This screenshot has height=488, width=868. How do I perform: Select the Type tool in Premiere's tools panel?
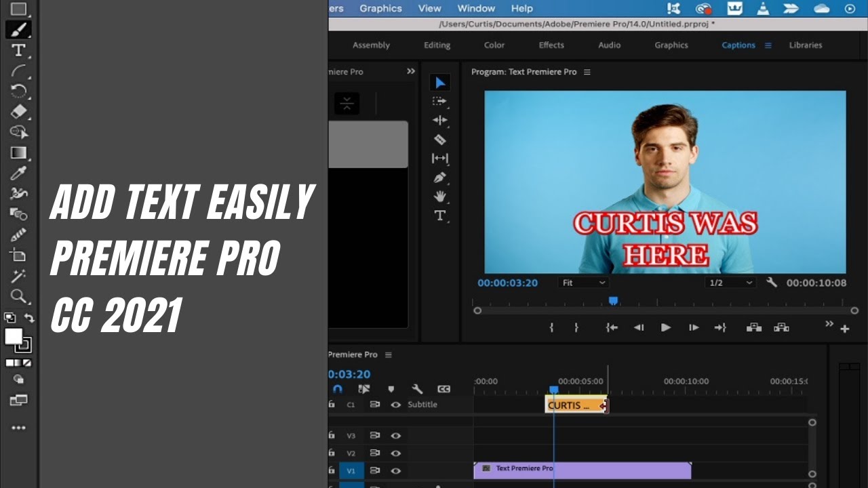pyautogui.click(x=440, y=216)
